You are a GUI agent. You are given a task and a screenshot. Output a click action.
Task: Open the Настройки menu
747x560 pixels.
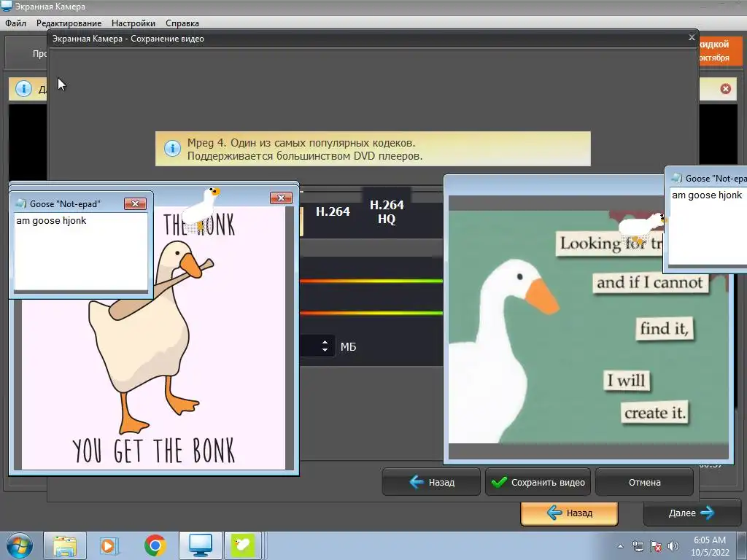coord(133,23)
